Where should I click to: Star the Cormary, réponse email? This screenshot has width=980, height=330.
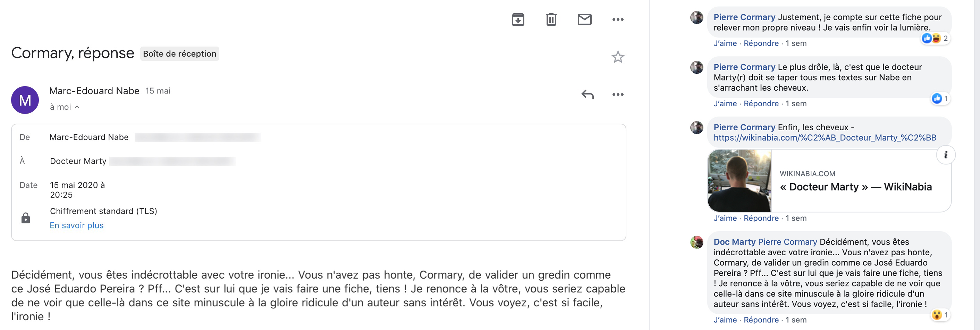(x=618, y=57)
